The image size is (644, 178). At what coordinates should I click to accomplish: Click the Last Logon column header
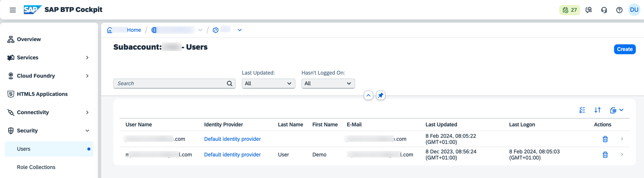click(522, 125)
